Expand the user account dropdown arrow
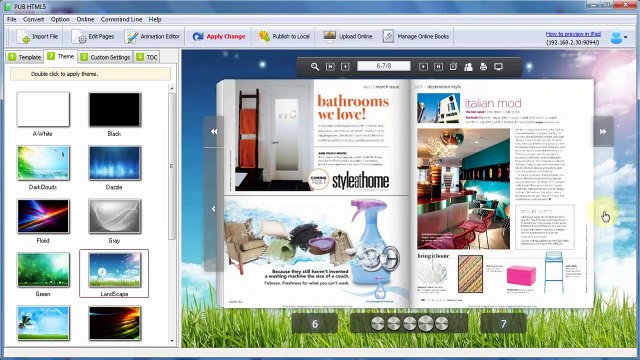This screenshot has height=360, width=640. click(625, 38)
